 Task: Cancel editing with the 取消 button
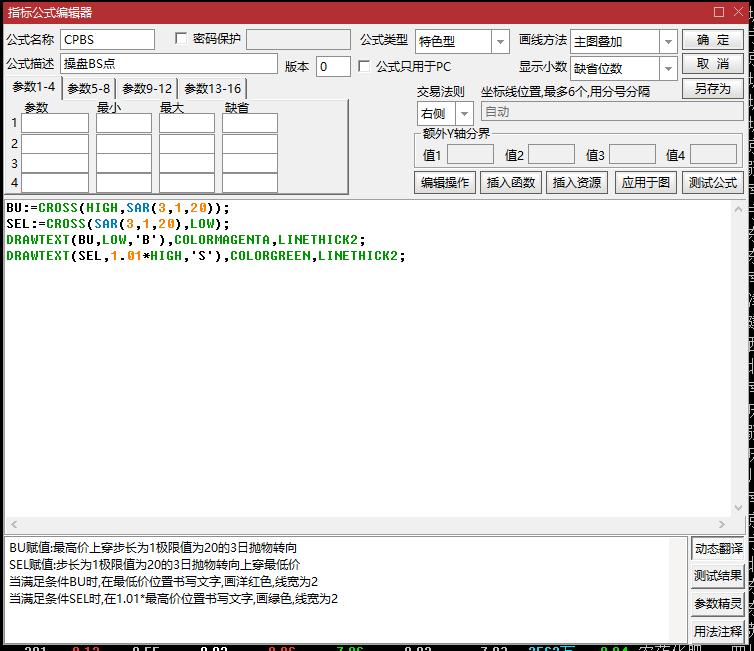click(713, 64)
